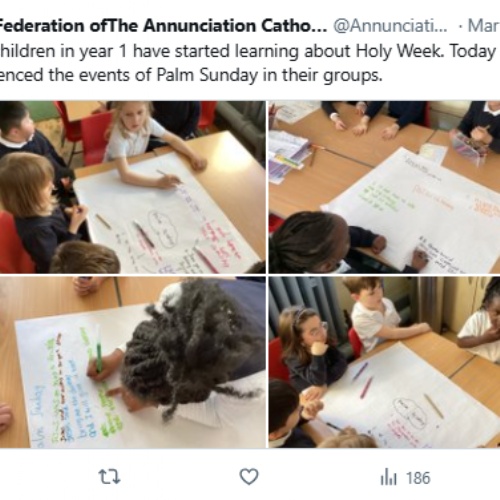Select the green marker in the child's hand
This screenshot has height=500, width=500.
point(98,351)
